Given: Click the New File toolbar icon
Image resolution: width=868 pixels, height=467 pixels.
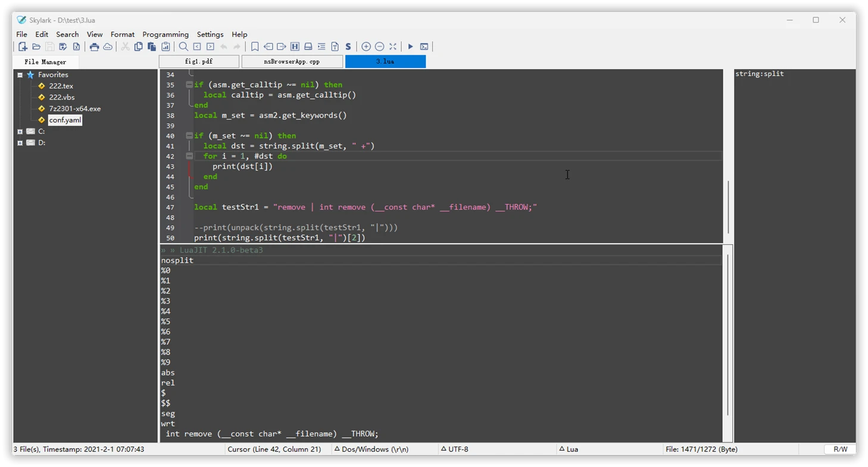Looking at the screenshot, I should click(23, 46).
